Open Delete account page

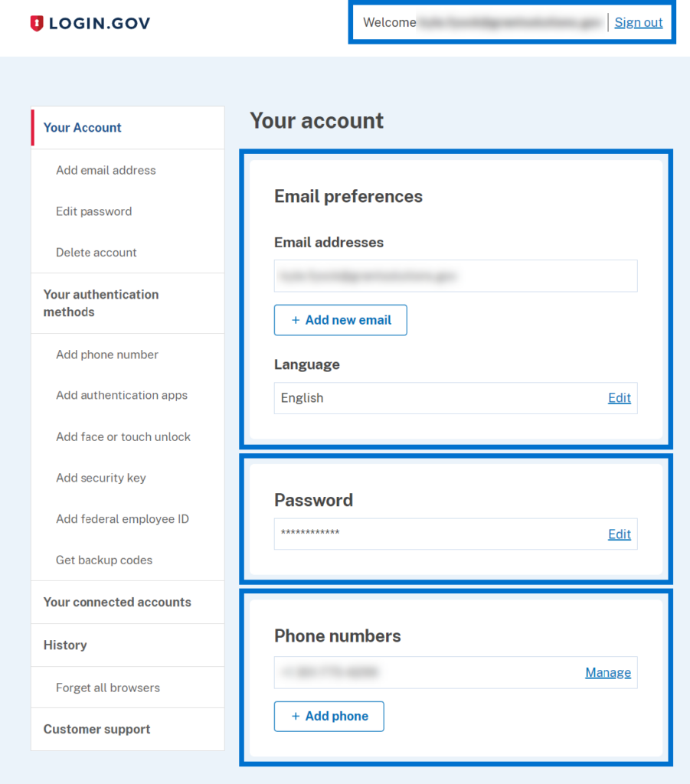96,252
